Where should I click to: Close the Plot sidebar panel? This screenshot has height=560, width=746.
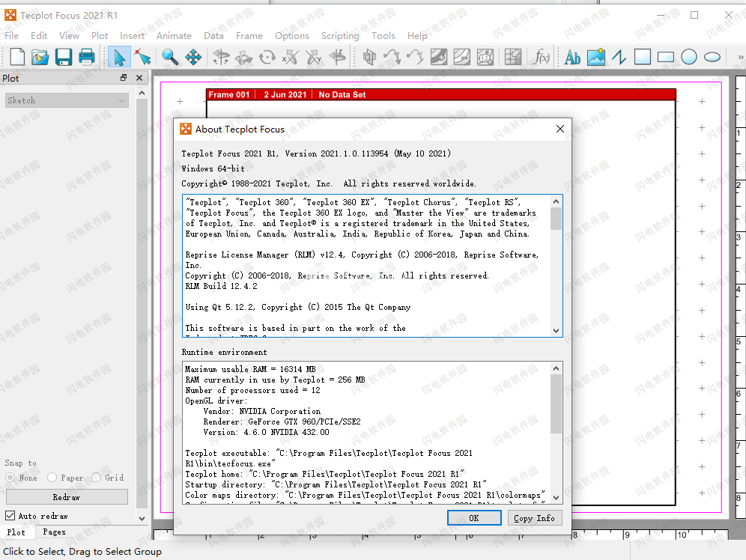click(139, 78)
